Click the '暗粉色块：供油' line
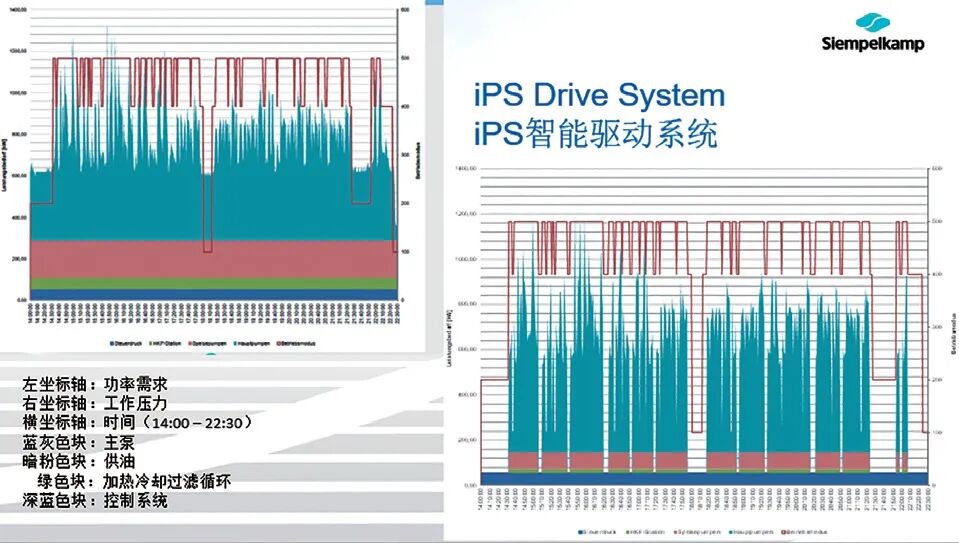 [x=78, y=462]
